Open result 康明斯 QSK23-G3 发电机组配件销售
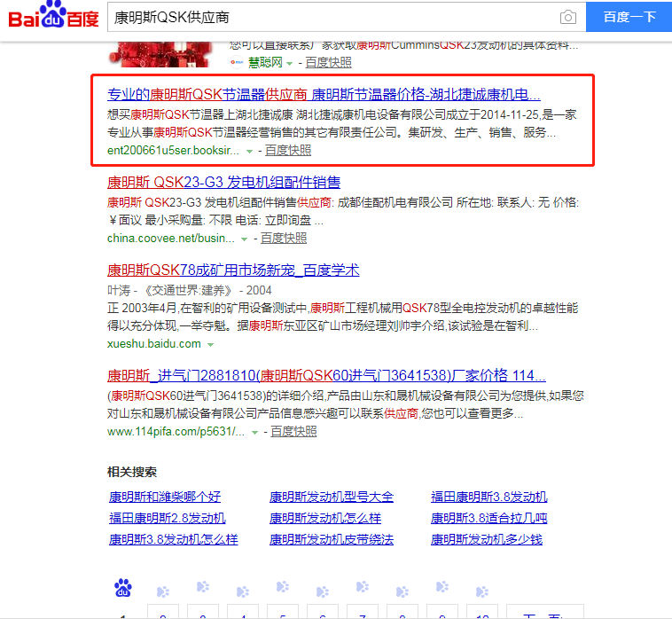 point(223,182)
